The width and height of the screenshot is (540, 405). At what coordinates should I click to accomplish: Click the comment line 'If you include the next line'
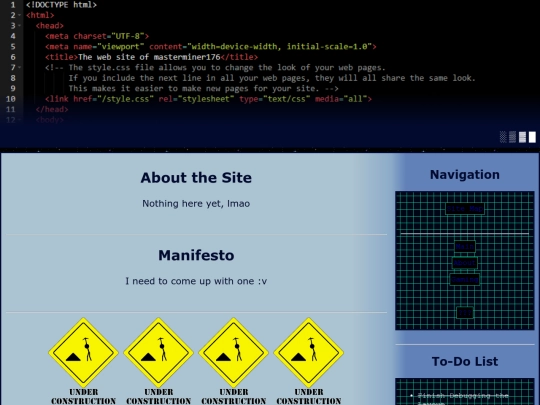pyautogui.click(x=272, y=78)
